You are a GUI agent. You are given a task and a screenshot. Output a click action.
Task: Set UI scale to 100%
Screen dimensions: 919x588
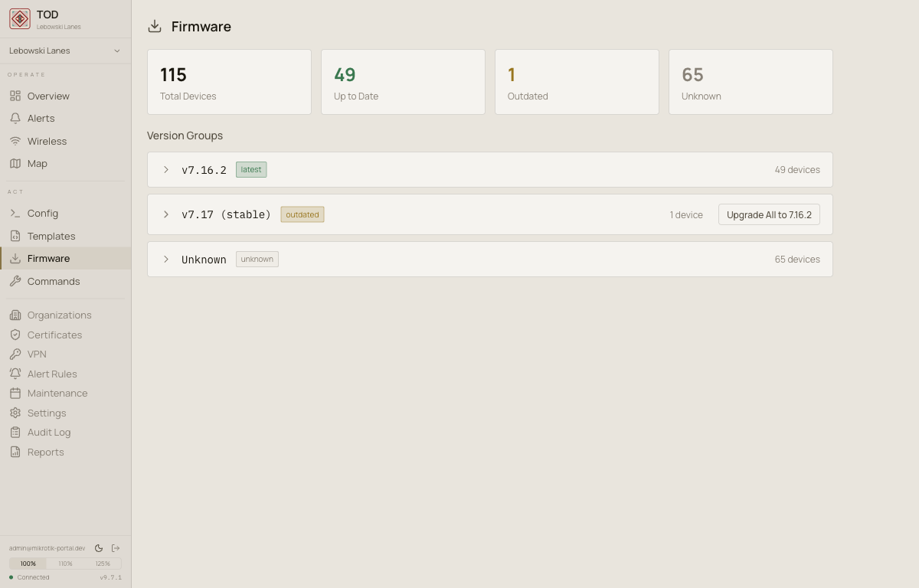click(28, 563)
